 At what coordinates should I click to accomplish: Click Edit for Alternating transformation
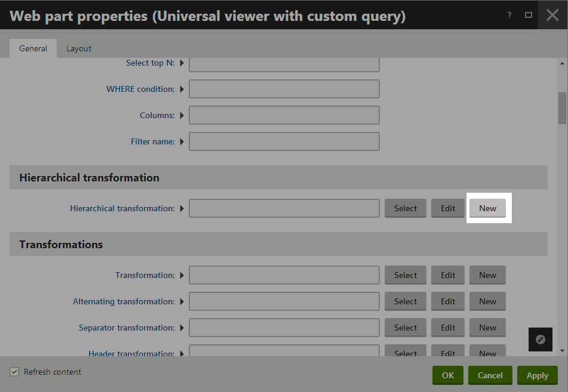(448, 301)
